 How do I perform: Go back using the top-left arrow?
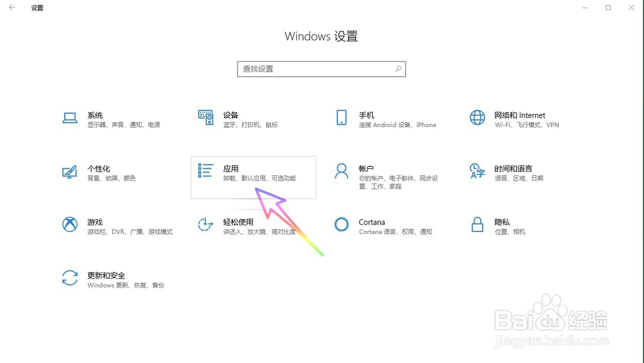point(12,8)
